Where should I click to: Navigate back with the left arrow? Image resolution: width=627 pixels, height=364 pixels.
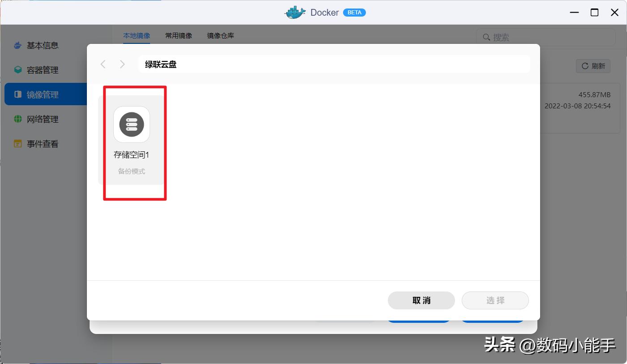coord(103,64)
